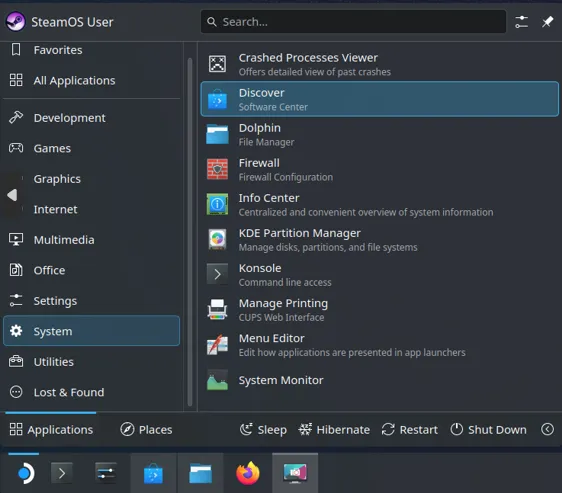Launch Discover Software Center icon
562x493 pixels.
pos(217,99)
